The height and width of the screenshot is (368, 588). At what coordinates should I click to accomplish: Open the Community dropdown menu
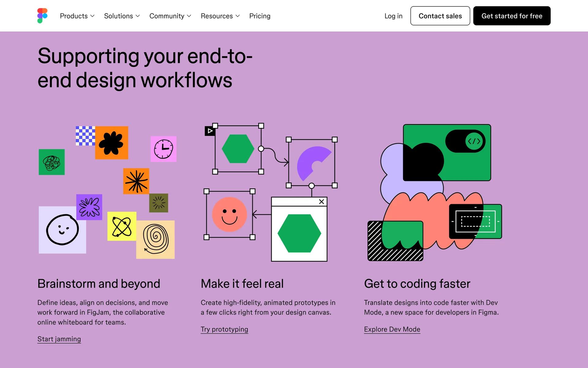pos(170,16)
